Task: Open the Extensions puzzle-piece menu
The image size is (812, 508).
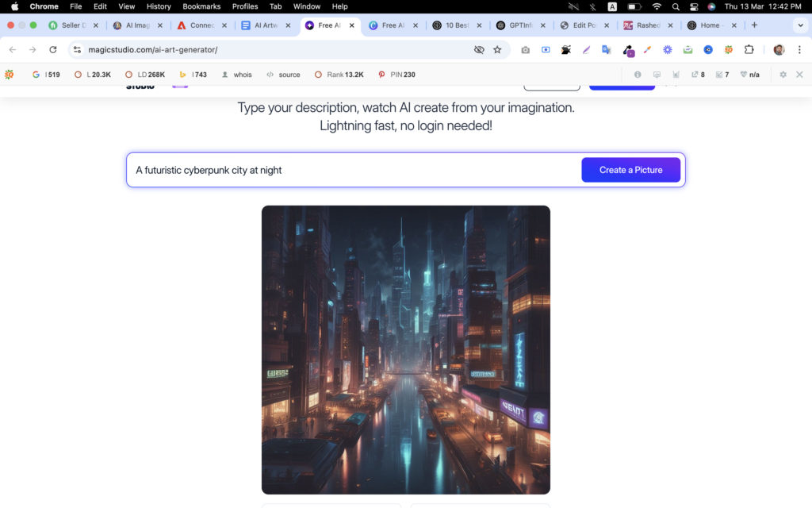Action: [x=749, y=50]
